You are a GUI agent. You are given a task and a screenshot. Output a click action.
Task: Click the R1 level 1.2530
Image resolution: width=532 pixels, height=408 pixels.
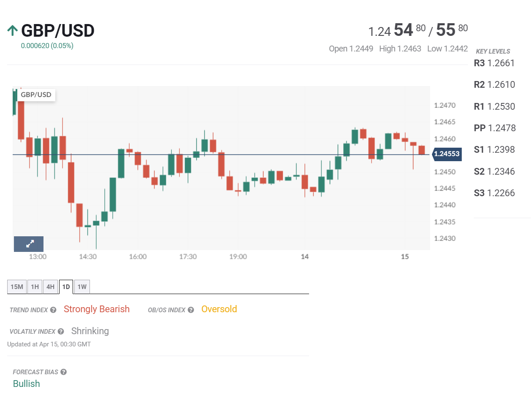coord(494,106)
